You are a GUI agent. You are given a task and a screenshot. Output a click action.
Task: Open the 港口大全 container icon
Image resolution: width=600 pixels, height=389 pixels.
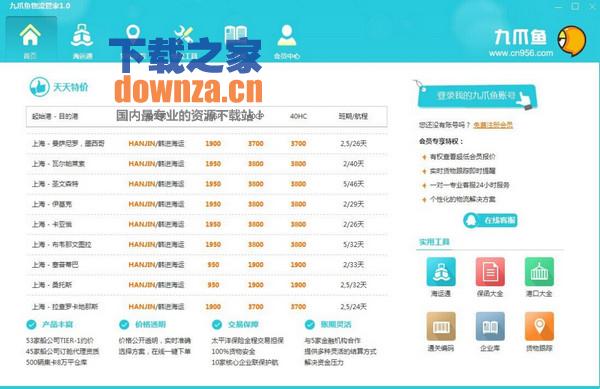click(539, 272)
